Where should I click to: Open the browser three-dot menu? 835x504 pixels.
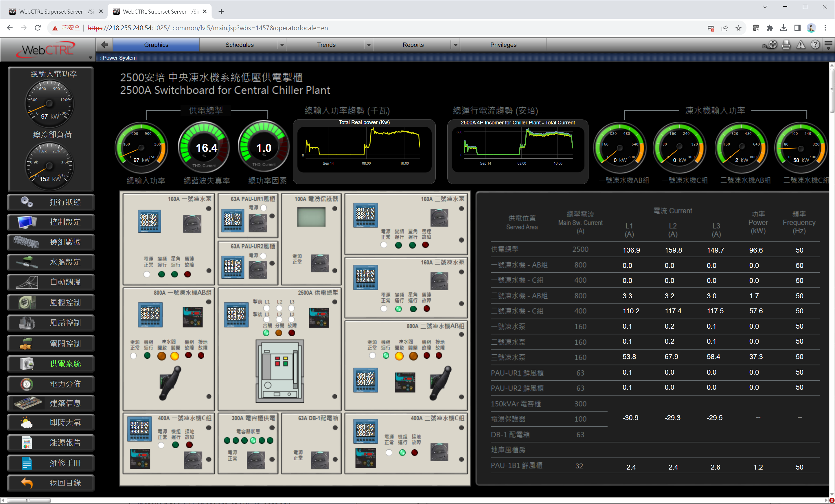point(825,28)
